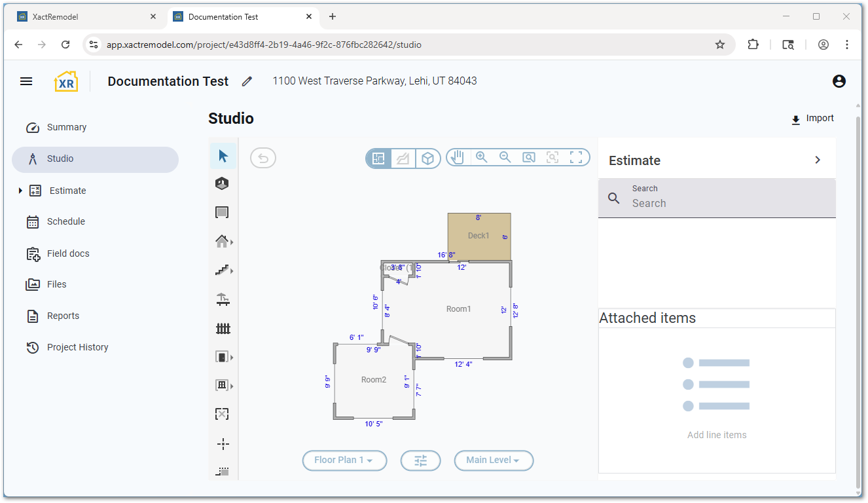Screen dimensions: 868x503
Task: Click the Import button
Action: pos(812,119)
